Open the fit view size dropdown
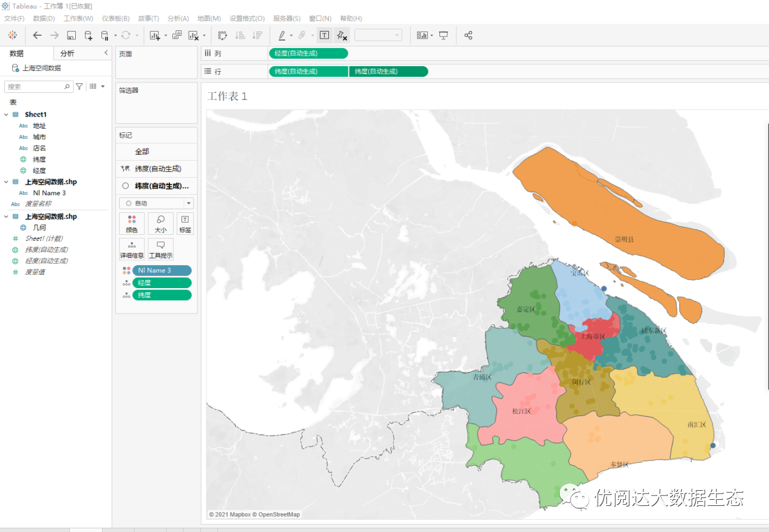 [378, 35]
